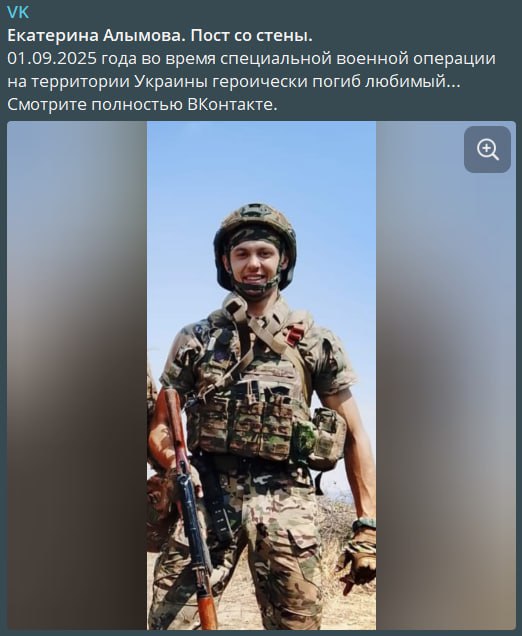Click the name 'Екатерина Алымова'
Image resolution: width=522 pixels, height=636 pixels.
[x=93, y=36]
